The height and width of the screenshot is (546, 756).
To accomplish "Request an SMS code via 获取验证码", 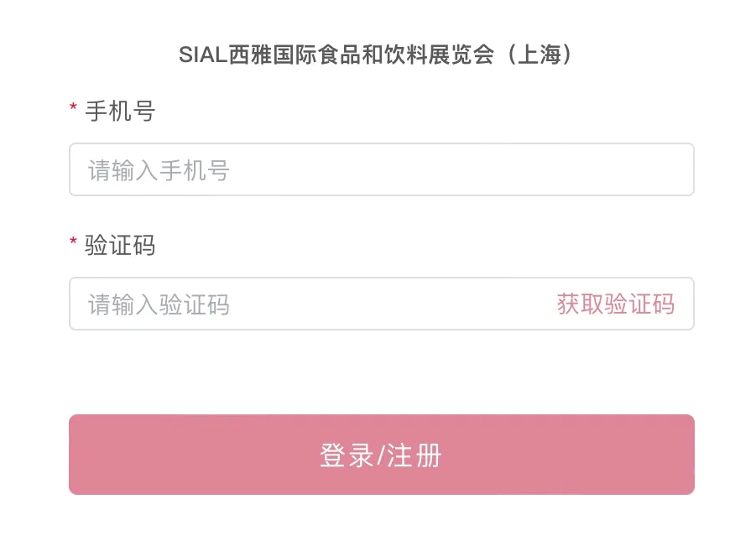I will click(x=615, y=304).
